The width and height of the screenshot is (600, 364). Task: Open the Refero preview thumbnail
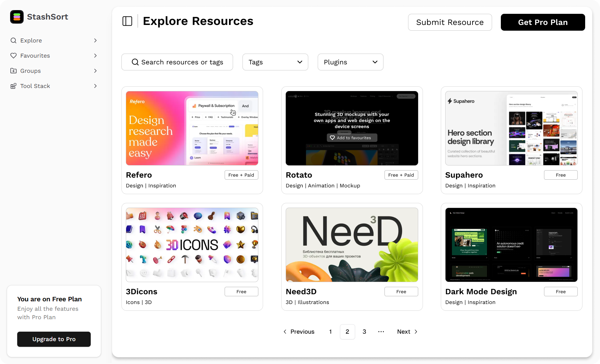click(x=192, y=128)
